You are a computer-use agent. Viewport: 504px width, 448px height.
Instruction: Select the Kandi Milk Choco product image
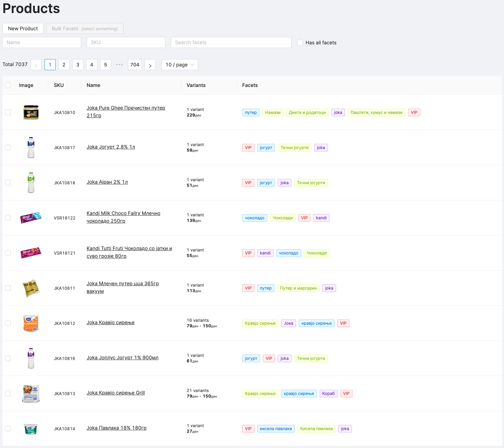pyautogui.click(x=31, y=218)
